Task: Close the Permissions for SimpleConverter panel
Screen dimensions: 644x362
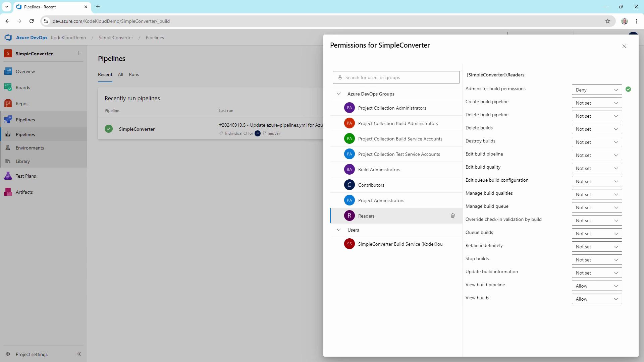Action: [624, 46]
